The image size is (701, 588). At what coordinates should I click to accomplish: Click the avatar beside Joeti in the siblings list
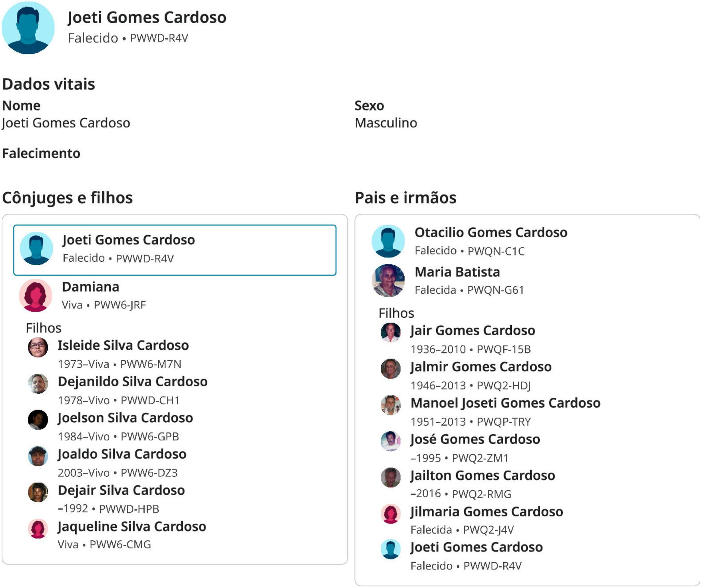(x=391, y=549)
